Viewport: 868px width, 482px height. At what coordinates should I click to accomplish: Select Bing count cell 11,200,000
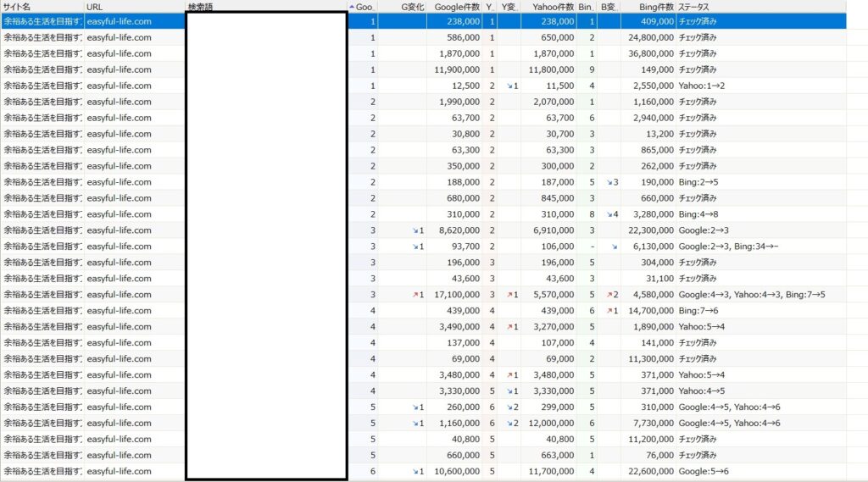click(651, 439)
